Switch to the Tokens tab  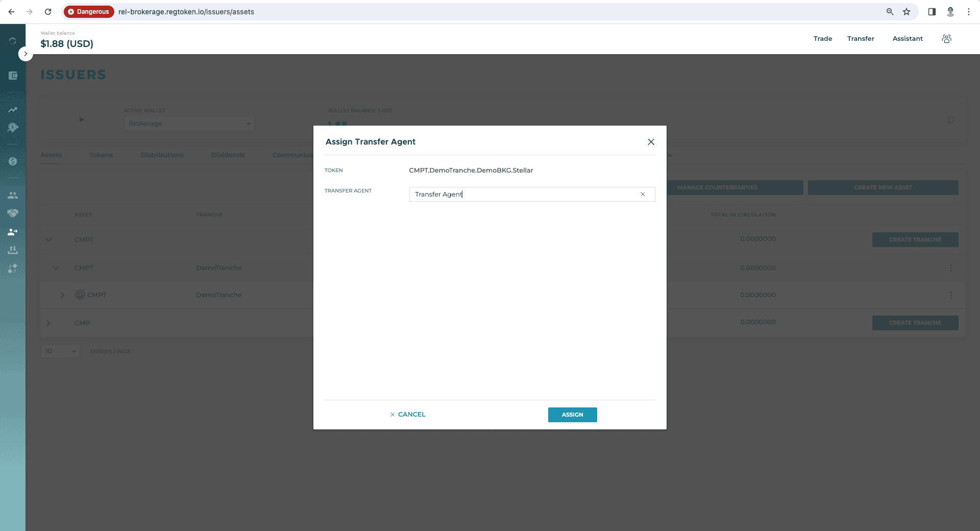[x=101, y=155]
